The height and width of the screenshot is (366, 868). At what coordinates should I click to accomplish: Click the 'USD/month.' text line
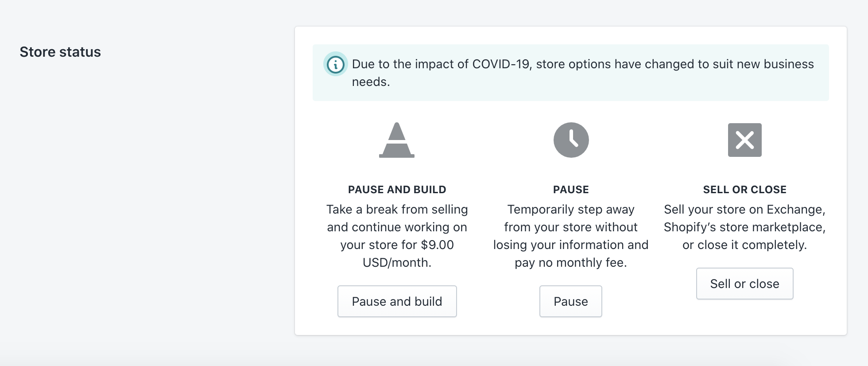[397, 262]
